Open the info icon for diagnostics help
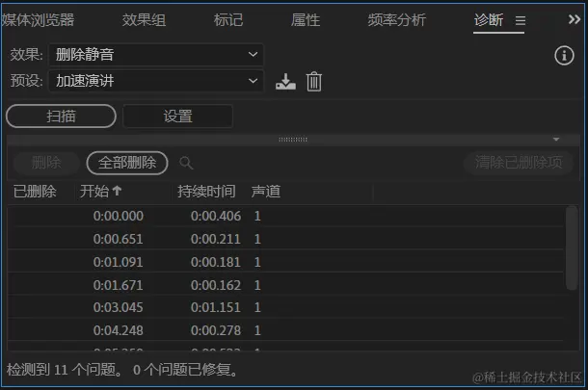This screenshot has width=588, height=390. pyautogui.click(x=564, y=56)
